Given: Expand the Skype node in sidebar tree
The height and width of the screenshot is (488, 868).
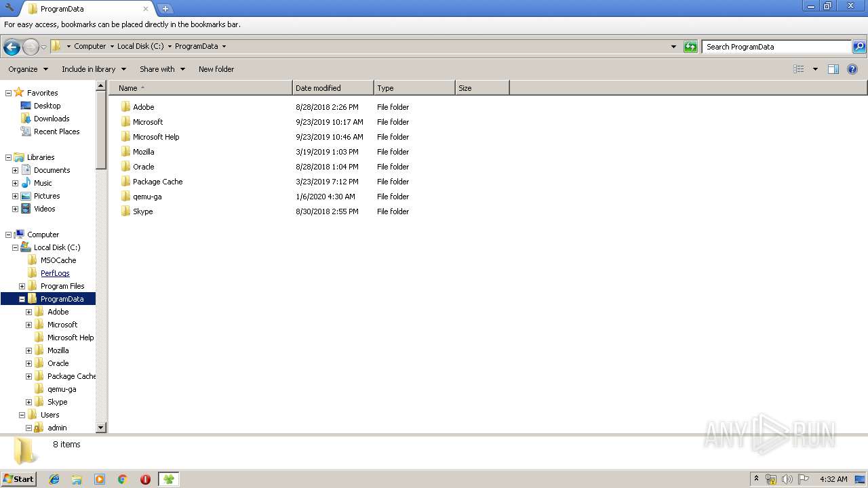Looking at the screenshot, I should pyautogui.click(x=28, y=402).
